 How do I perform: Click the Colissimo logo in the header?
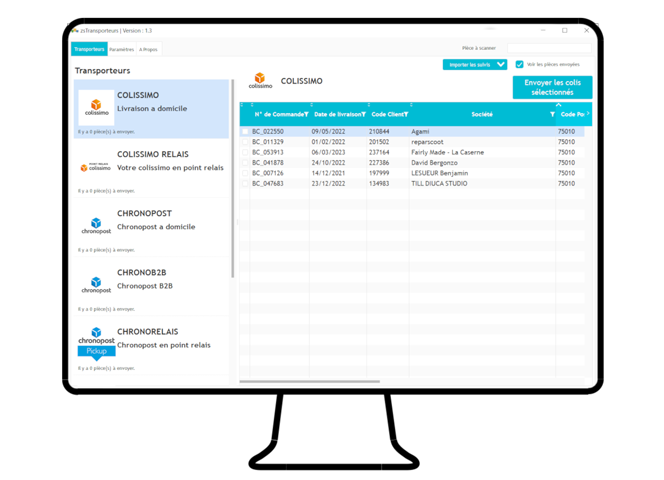pos(260,80)
